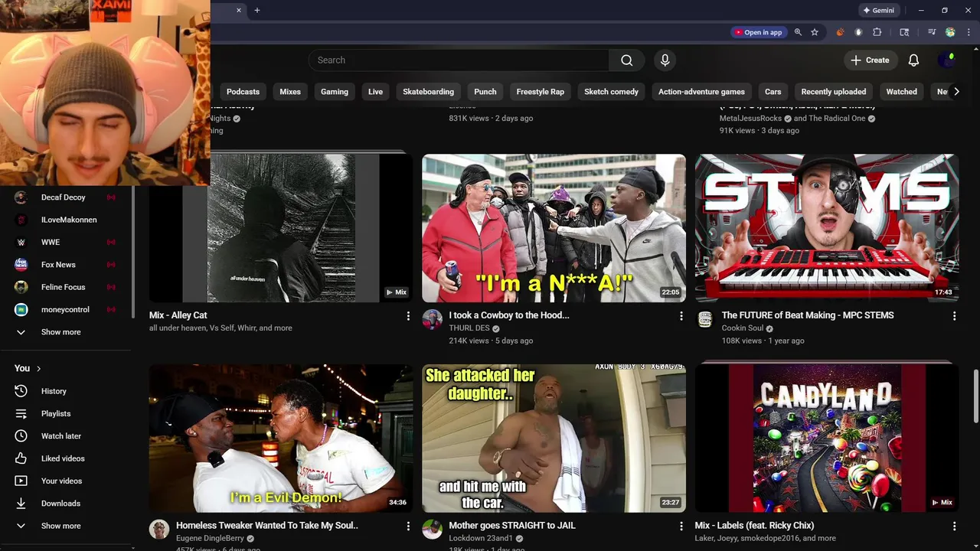Select Action-adventure games chip
The image size is (980, 551).
[701, 92]
